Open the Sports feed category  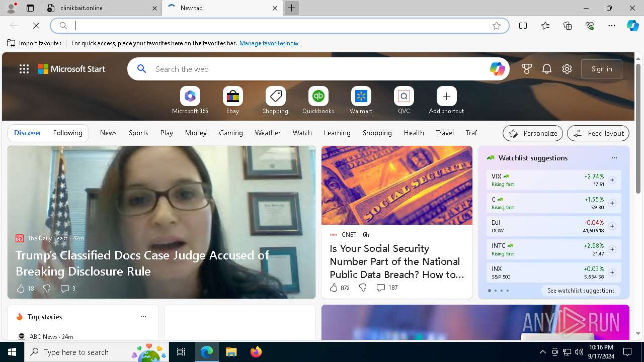[x=138, y=133]
